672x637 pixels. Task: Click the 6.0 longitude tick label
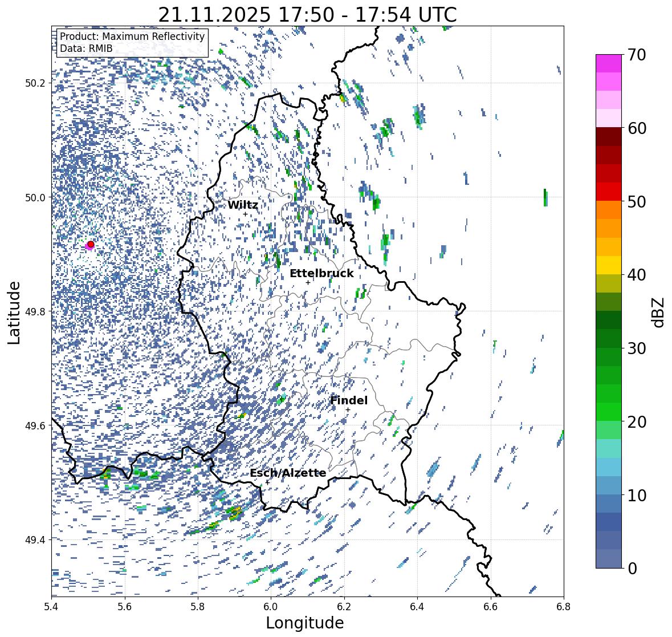(271, 606)
